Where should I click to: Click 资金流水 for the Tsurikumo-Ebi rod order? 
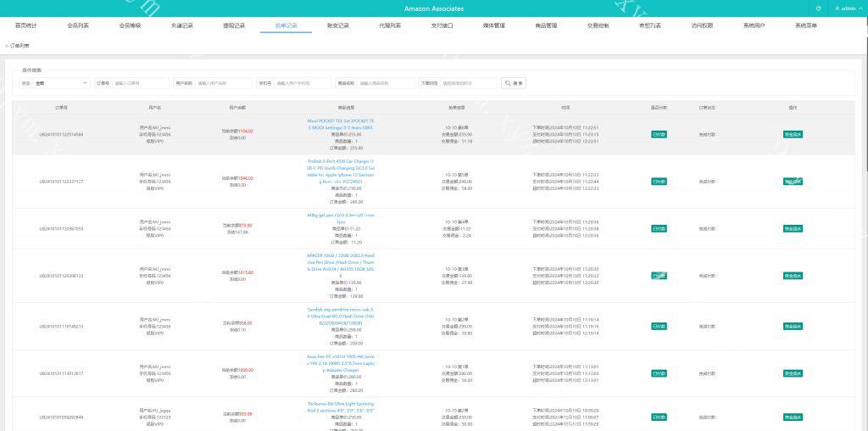(x=793, y=417)
